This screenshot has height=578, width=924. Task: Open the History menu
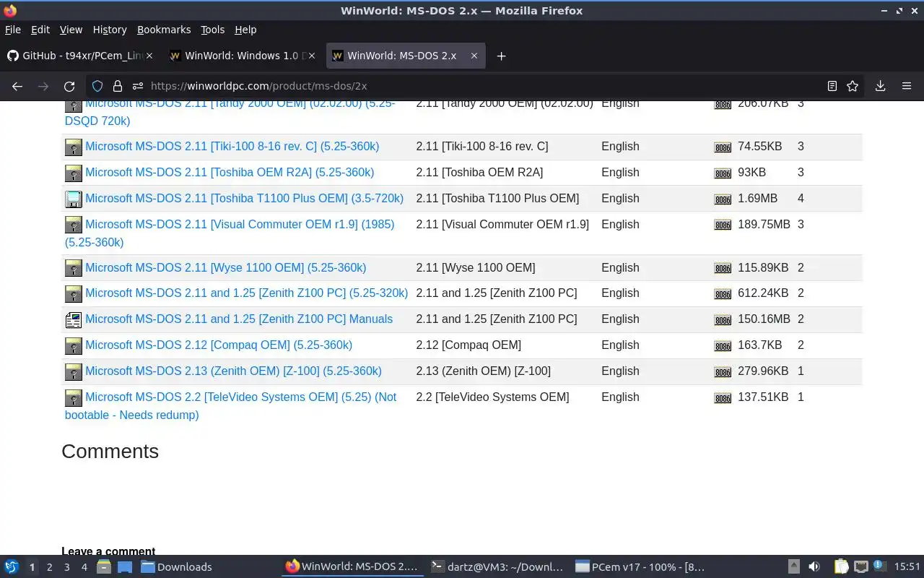point(110,30)
